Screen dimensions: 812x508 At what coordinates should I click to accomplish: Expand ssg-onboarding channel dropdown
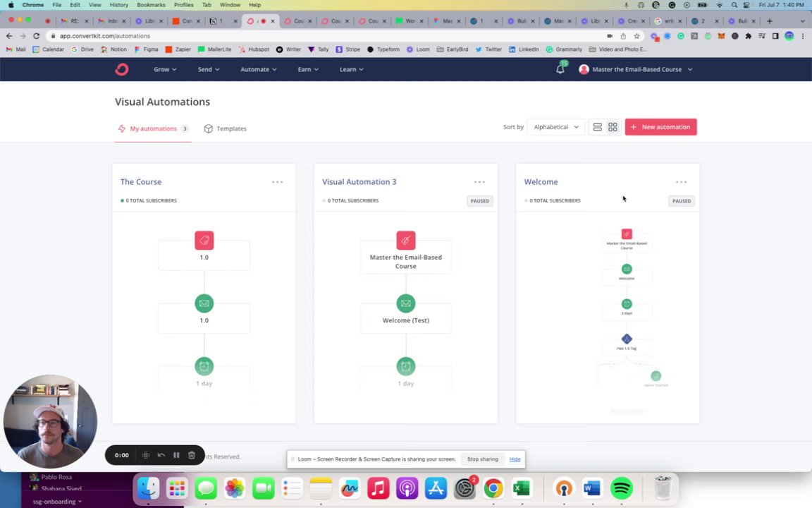tap(57, 501)
